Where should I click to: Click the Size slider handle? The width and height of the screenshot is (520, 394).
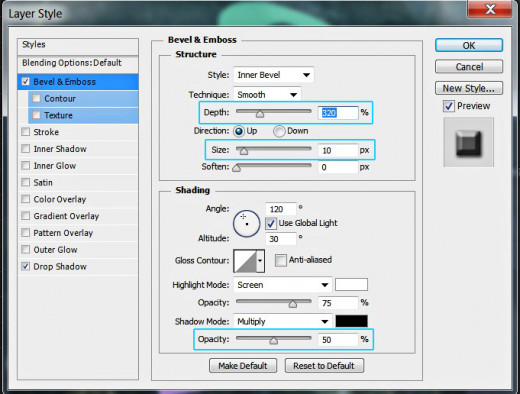(244, 151)
